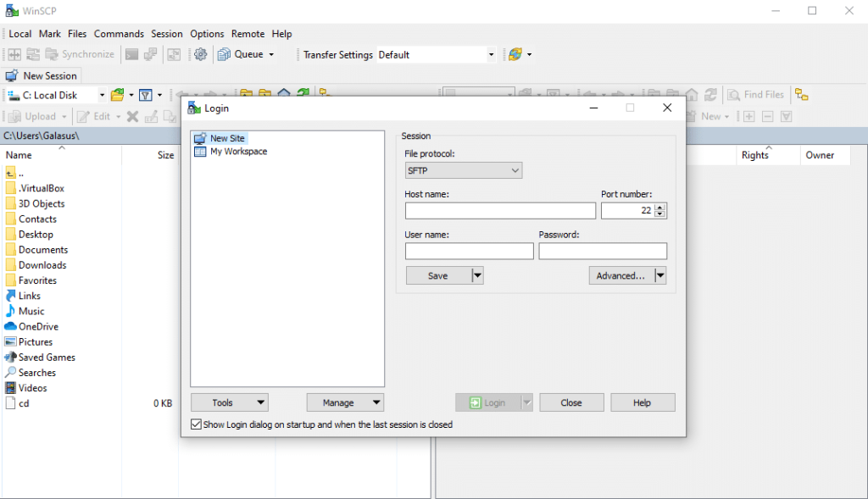Screen dimensions: 868x499
Task: Click the User name input field
Action: coord(470,251)
